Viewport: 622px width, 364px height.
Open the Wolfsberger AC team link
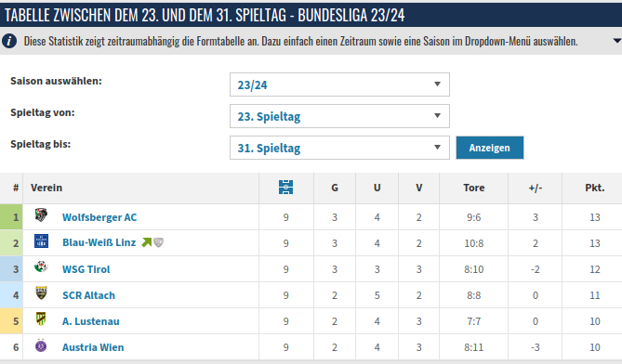pos(99,217)
